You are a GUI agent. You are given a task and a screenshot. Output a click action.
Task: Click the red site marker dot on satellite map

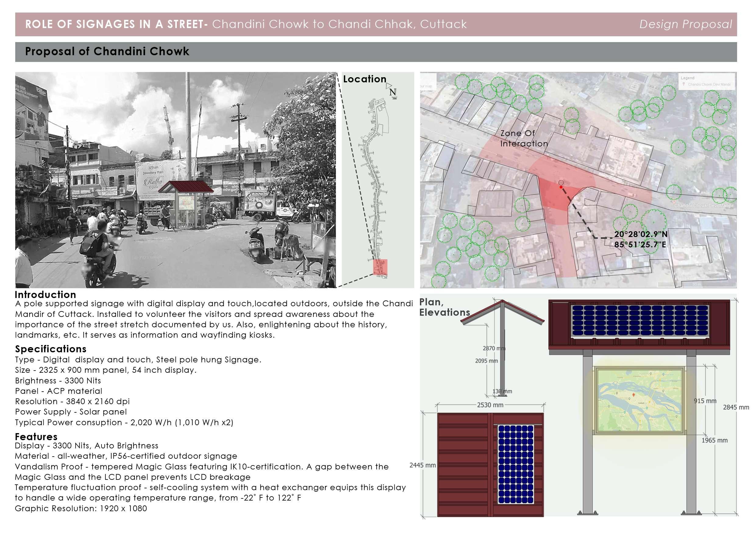(x=561, y=187)
